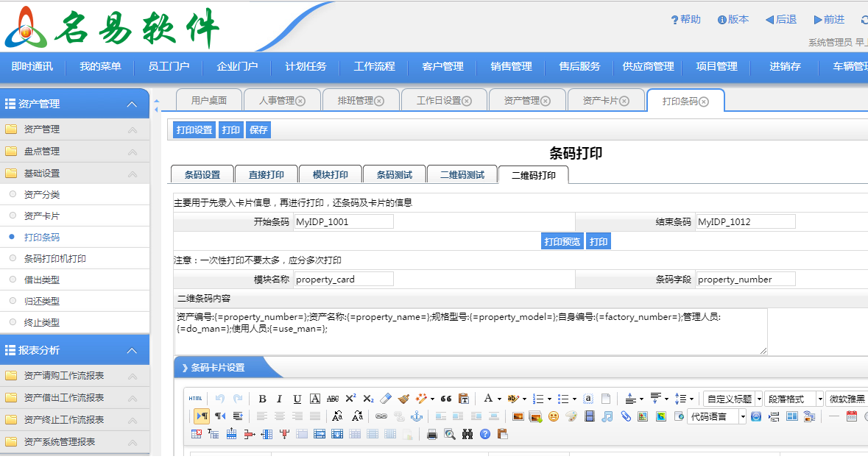Open the HTML source view icon
Viewport: 868px width, 459px height.
(x=194, y=398)
